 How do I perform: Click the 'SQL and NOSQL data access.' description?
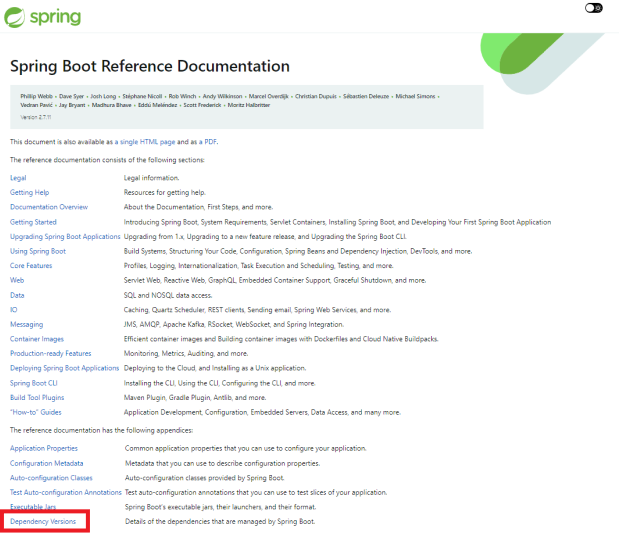168,295
